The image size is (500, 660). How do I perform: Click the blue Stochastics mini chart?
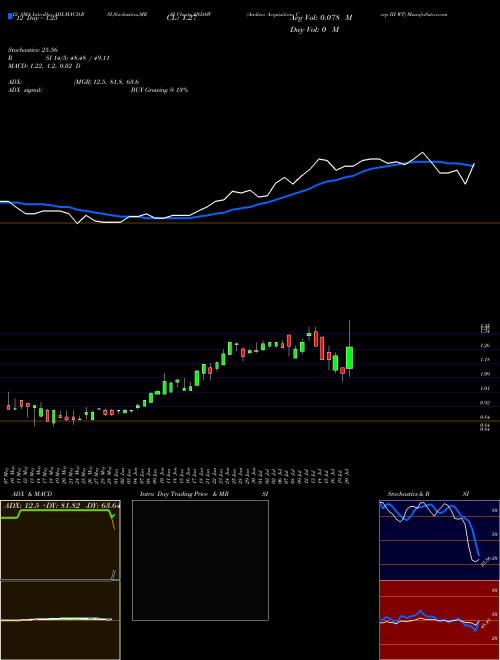(x=439, y=540)
